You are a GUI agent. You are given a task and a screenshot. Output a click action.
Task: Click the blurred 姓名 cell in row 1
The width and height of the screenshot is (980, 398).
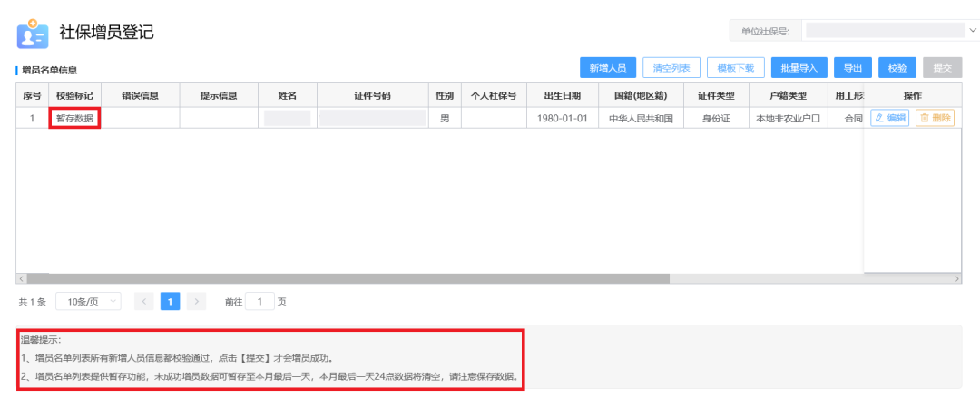[x=288, y=118]
